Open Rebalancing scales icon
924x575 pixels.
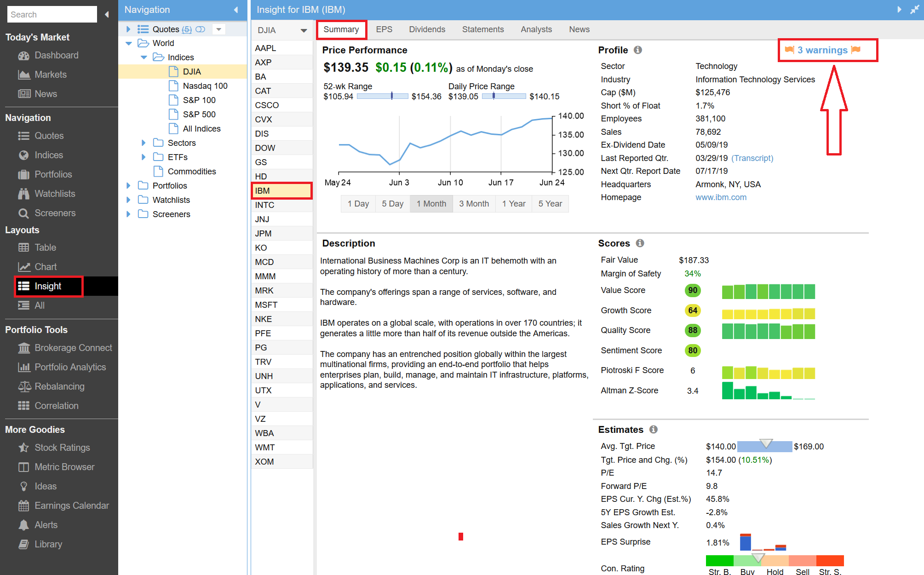(23, 387)
